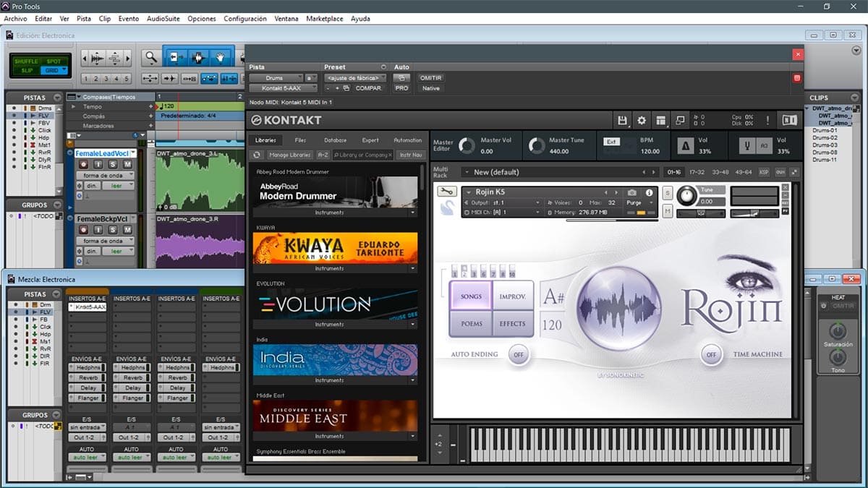Select the Grabber hand tool
This screenshot has width=868, height=488.
220,57
